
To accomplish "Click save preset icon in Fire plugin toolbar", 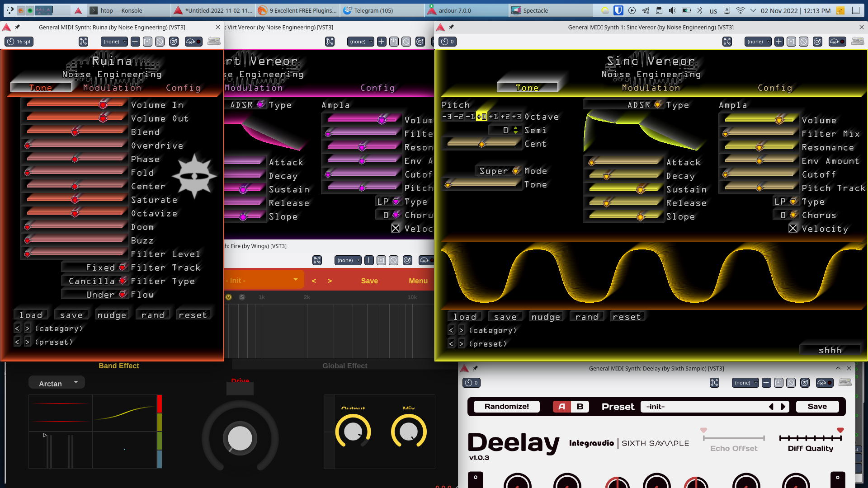I will pyautogui.click(x=381, y=260).
